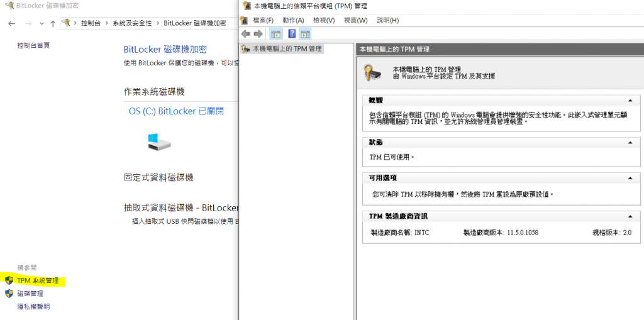
Task: Open recent locations dropdown in BitLocker window
Action: 42,24
